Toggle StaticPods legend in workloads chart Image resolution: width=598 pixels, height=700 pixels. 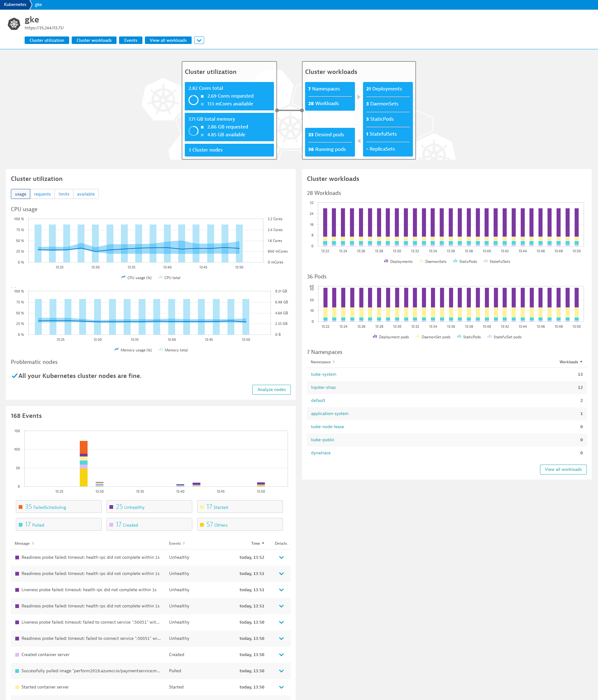click(465, 262)
